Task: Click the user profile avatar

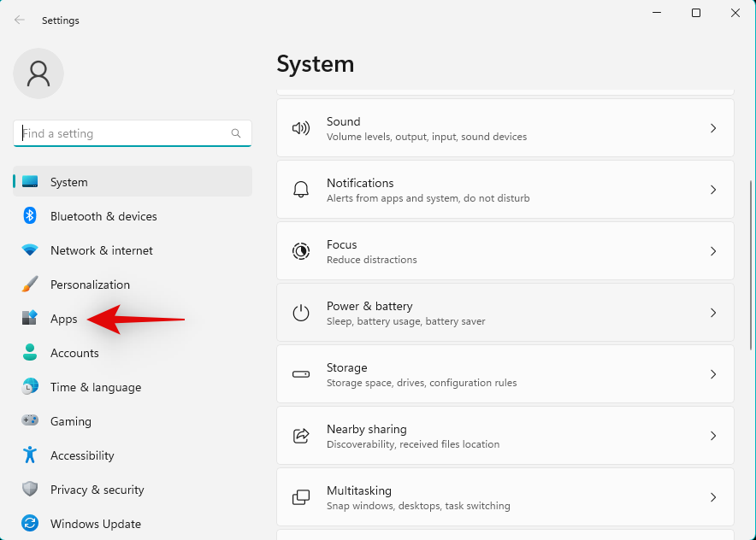Action: pyautogui.click(x=38, y=73)
